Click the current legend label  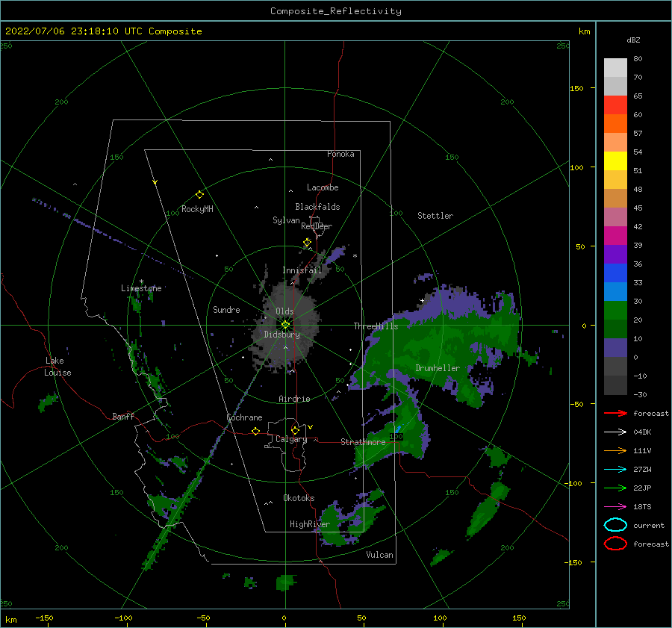(x=649, y=526)
